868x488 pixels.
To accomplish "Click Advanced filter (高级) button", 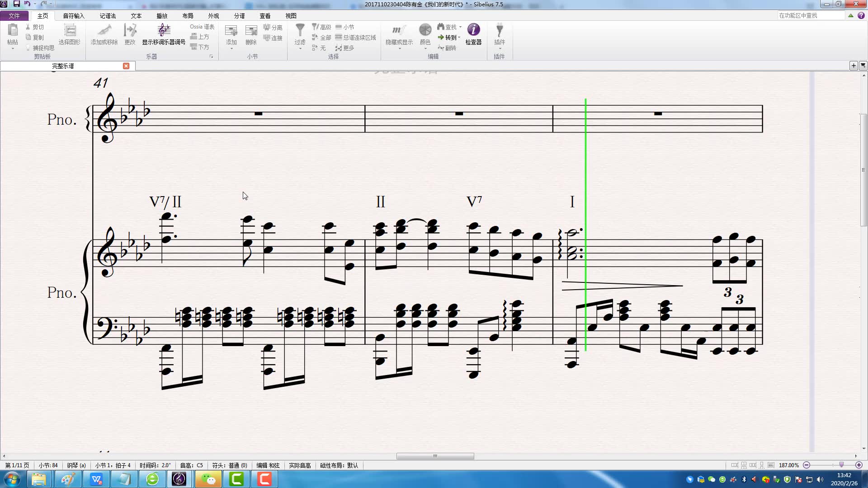I will pyautogui.click(x=321, y=27).
